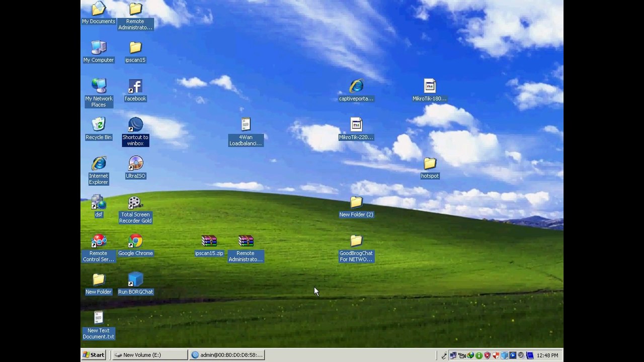This screenshot has height=362, width=644.
Task: Open the Start menu
Action: 94,355
